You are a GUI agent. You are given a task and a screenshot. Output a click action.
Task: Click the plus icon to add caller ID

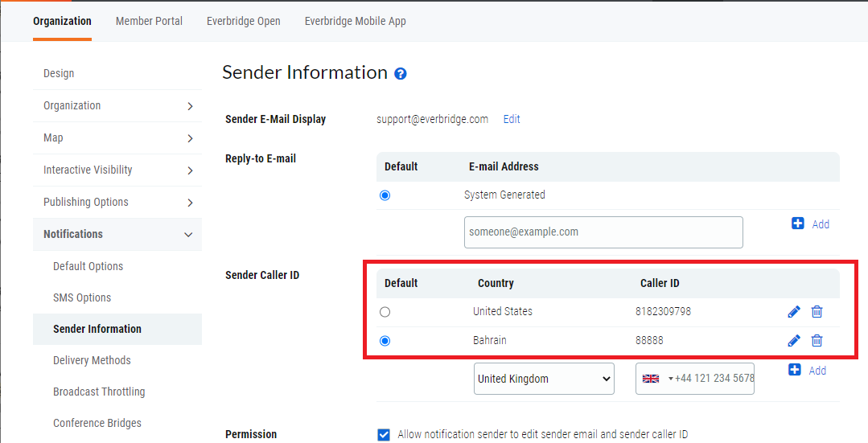pyautogui.click(x=795, y=370)
